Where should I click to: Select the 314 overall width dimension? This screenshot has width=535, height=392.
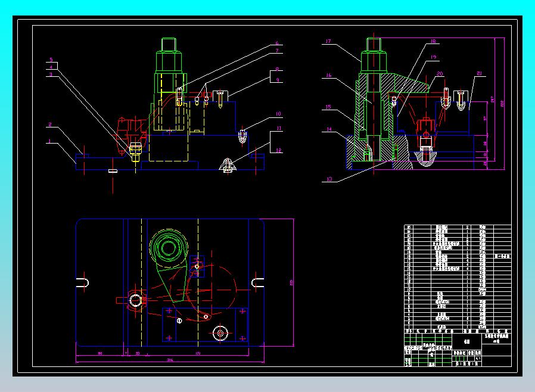[x=170, y=360]
